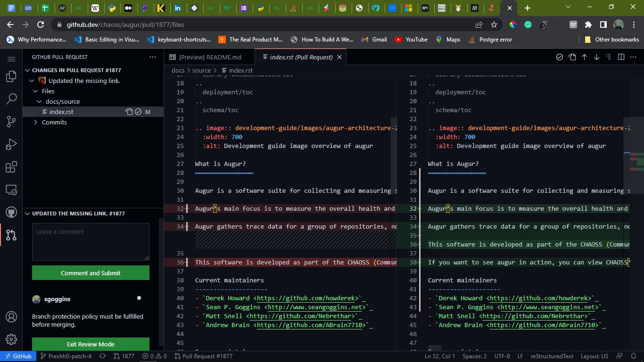Viewport: 644px width, 362px height.
Task: Go to next change arrow
Action: (x=596, y=57)
